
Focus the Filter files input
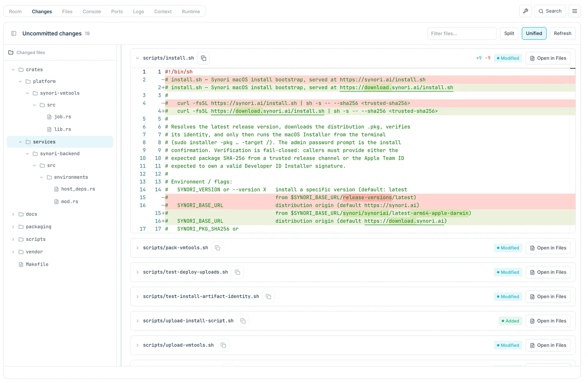coord(462,33)
